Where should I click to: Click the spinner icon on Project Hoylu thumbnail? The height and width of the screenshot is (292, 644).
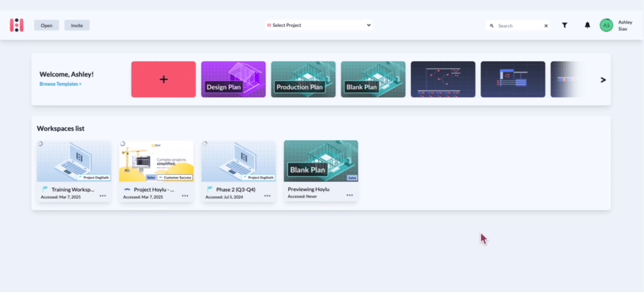122,143
